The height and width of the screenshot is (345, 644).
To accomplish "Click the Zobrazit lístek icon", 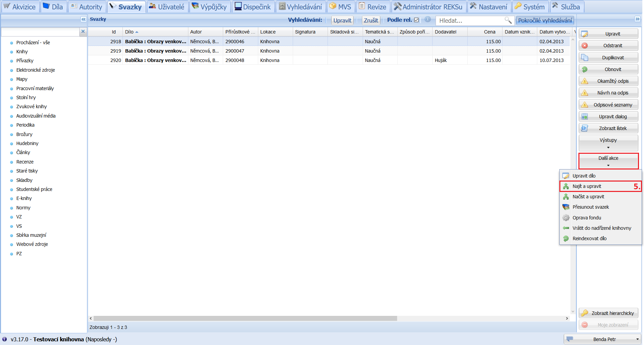I will click(x=585, y=128).
